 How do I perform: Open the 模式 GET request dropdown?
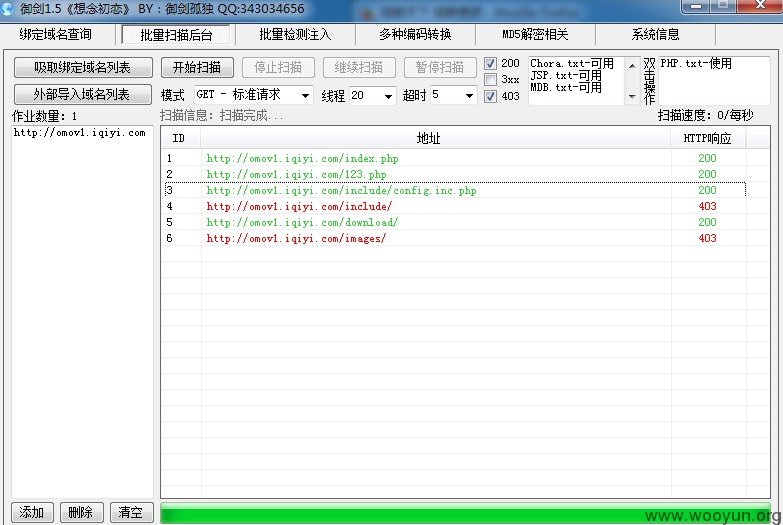click(x=254, y=95)
